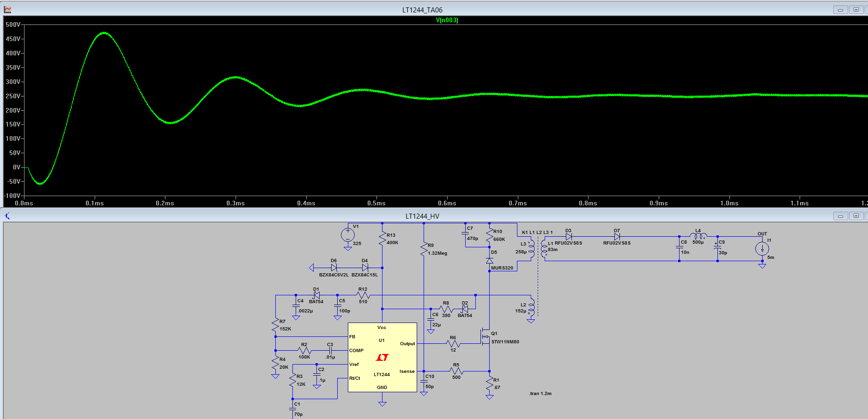Click the 250V vertical axis label
Image resolution: width=868 pixels, height=419 pixels.
[x=13, y=96]
